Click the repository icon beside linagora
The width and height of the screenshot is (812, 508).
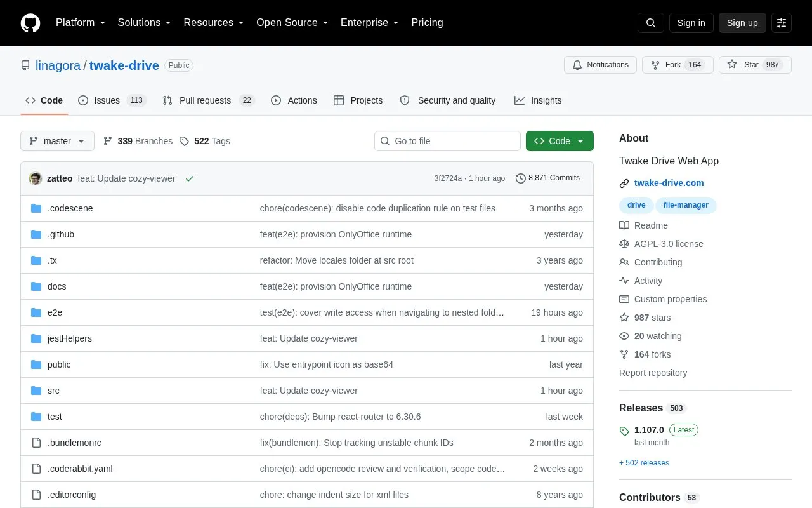(x=25, y=65)
